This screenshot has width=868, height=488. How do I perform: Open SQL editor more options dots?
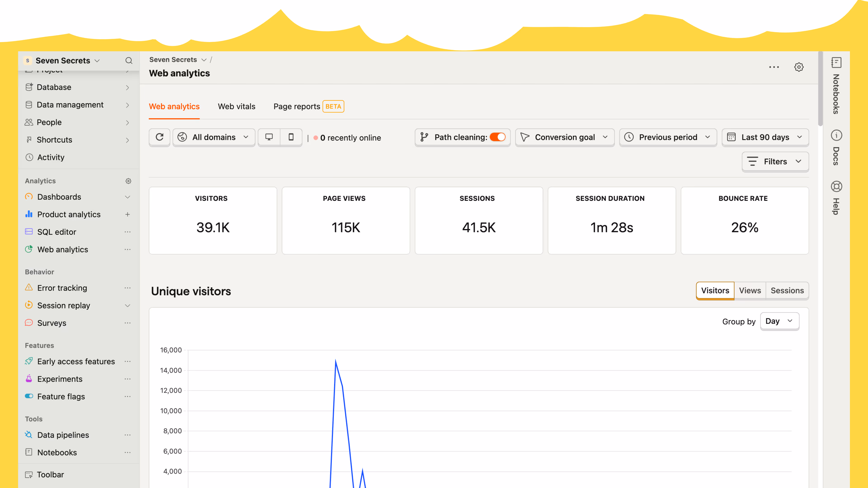coord(127,232)
